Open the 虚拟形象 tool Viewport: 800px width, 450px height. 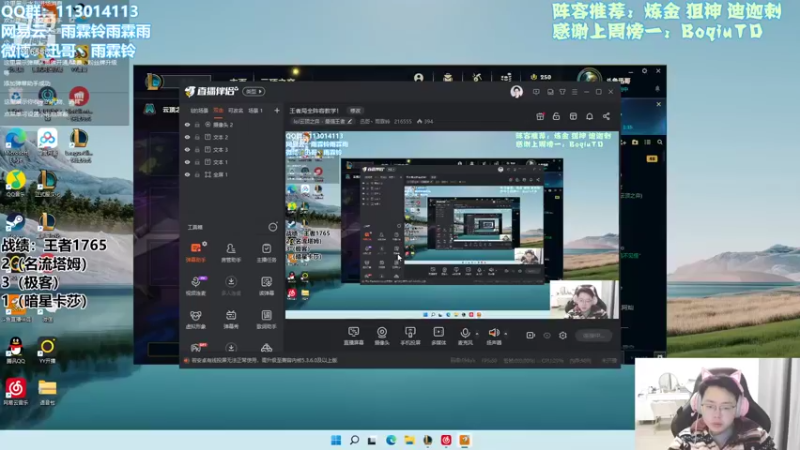coord(195,319)
